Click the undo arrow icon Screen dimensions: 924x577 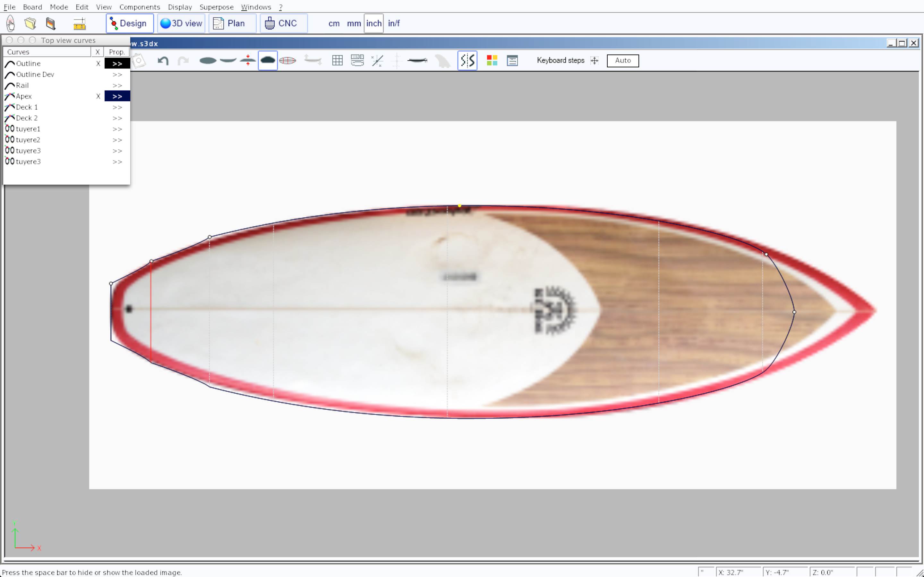(163, 61)
